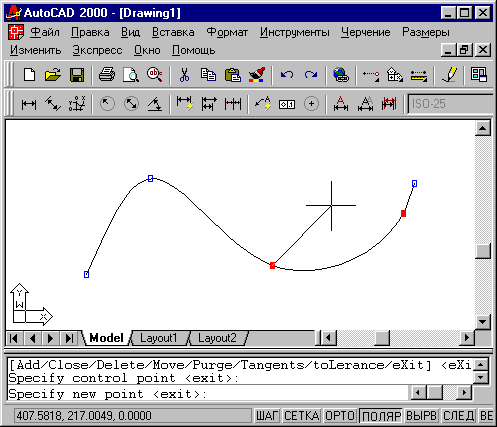Click the drawing area's vertical scrollbar down arrow
Viewport: 497px width, 427px height.
point(483,322)
